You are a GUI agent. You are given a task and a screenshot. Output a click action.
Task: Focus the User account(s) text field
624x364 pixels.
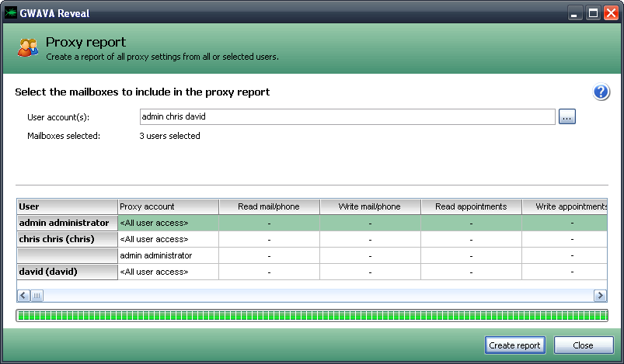click(347, 116)
